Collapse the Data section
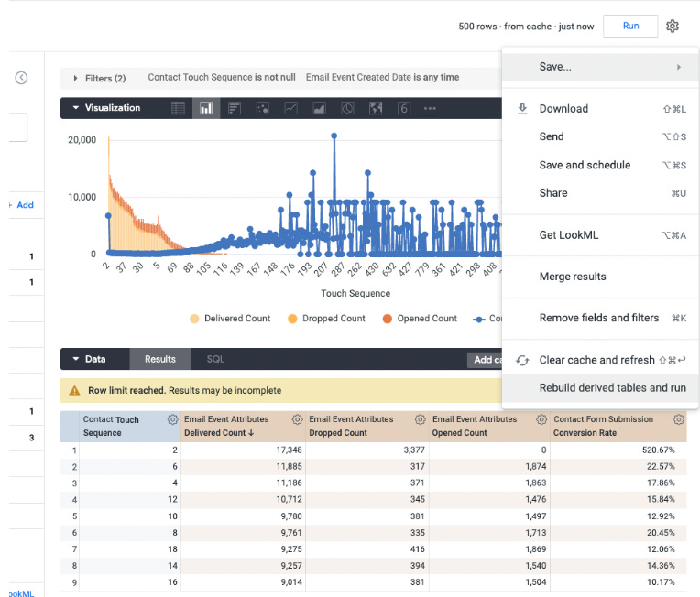Image resolution: width=700 pixels, height=597 pixels. (x=75, y=359)
